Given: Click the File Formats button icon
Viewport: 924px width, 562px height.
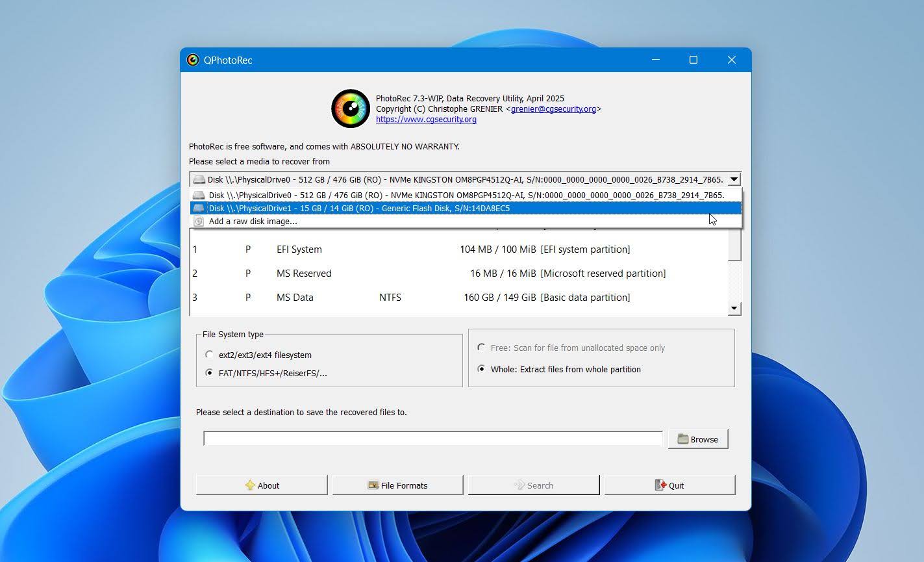Looking at the screenshot, I should (x=373, y=485).
